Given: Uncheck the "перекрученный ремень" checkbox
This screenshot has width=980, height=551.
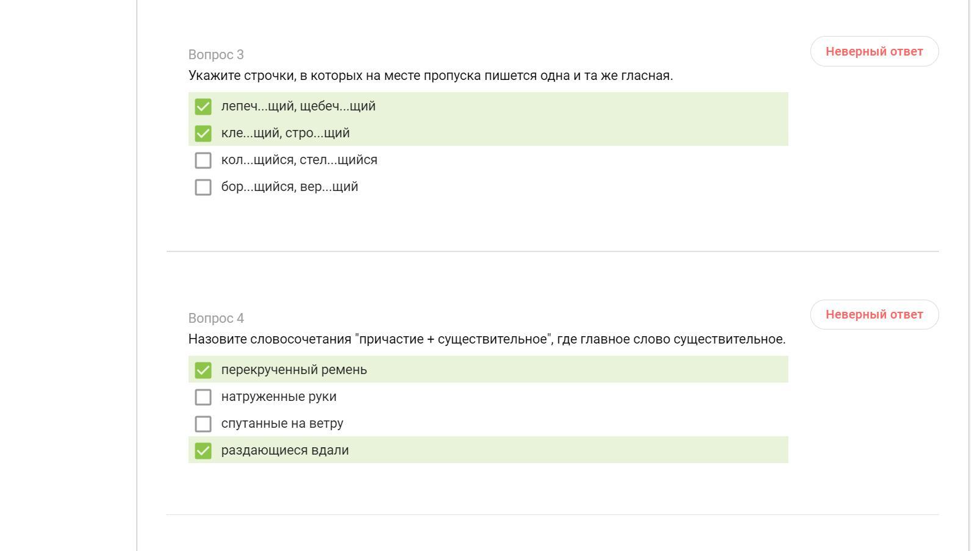Looking at the screenshot, I should [x=203, y=370].
